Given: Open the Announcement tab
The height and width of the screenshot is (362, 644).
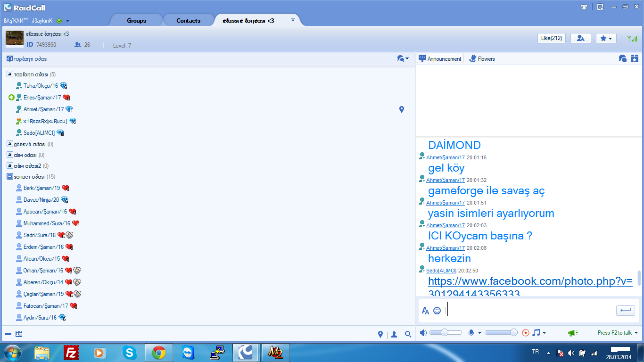Looking at the screenshot, I should (x=440, y=59).
